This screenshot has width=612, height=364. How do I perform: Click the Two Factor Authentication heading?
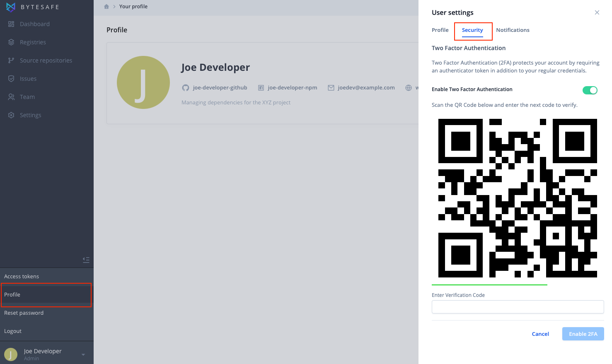tap(469, 48)
